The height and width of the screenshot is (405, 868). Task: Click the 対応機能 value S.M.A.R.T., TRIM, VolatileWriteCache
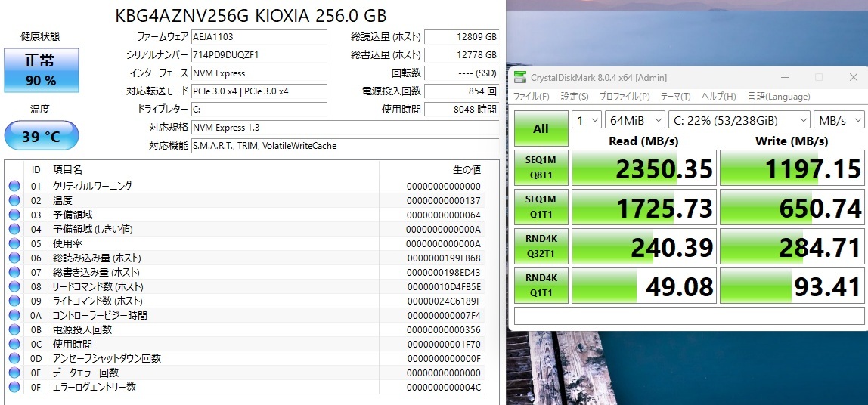tap(345, 146)
